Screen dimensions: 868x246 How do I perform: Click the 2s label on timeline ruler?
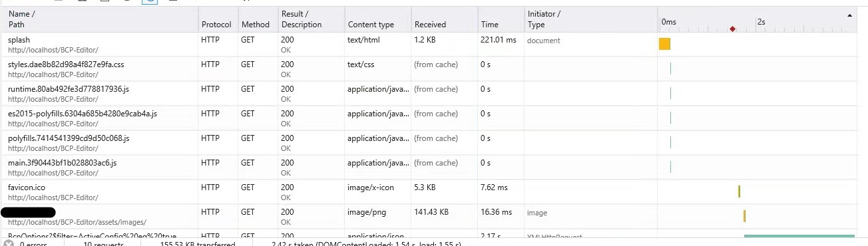pyautogui.click(x=761, y=22)
